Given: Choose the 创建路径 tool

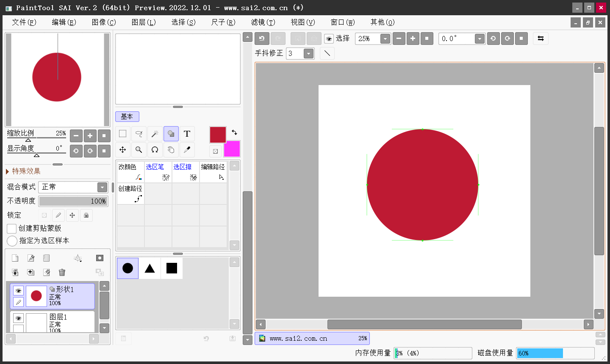Looking at the screenshot, I should tap(130, 194).
